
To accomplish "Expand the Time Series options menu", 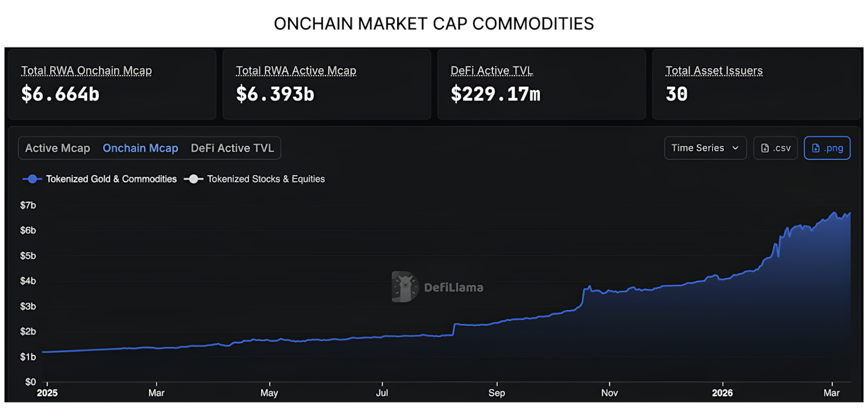I will coord(705,148).
